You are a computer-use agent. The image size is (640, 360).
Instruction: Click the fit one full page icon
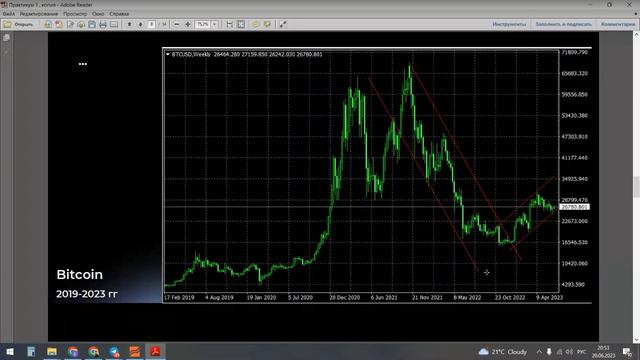[241, 24]
